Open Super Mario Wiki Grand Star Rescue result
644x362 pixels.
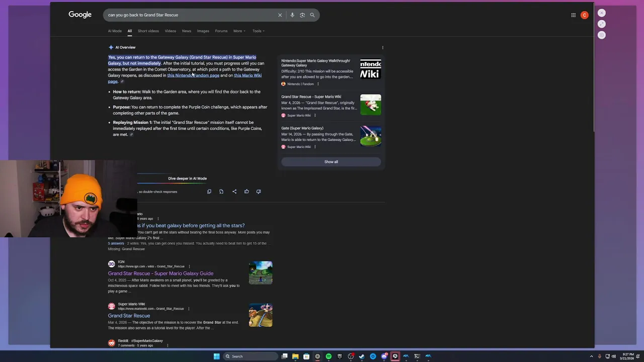click(x=129, y=316)
